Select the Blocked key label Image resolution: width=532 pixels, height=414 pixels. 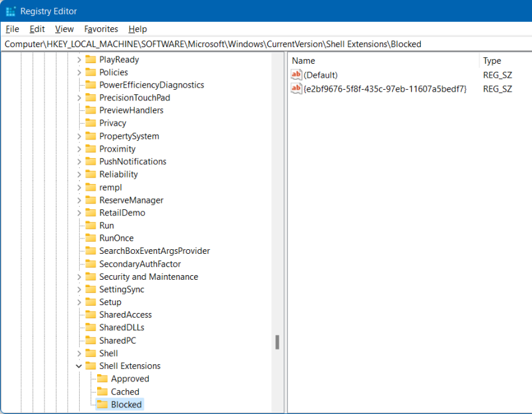coord(126,404)
